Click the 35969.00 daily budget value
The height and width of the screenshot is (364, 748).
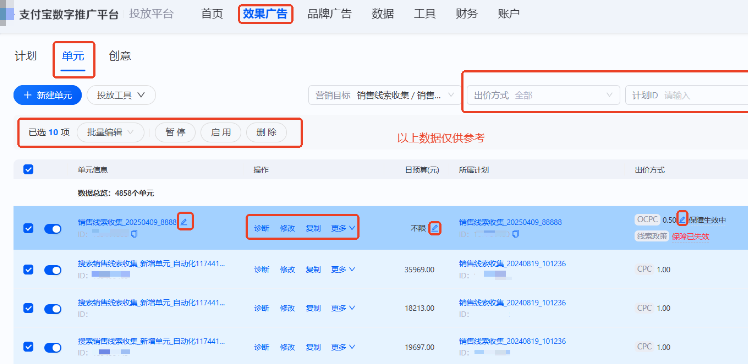[x=419, y=270]
